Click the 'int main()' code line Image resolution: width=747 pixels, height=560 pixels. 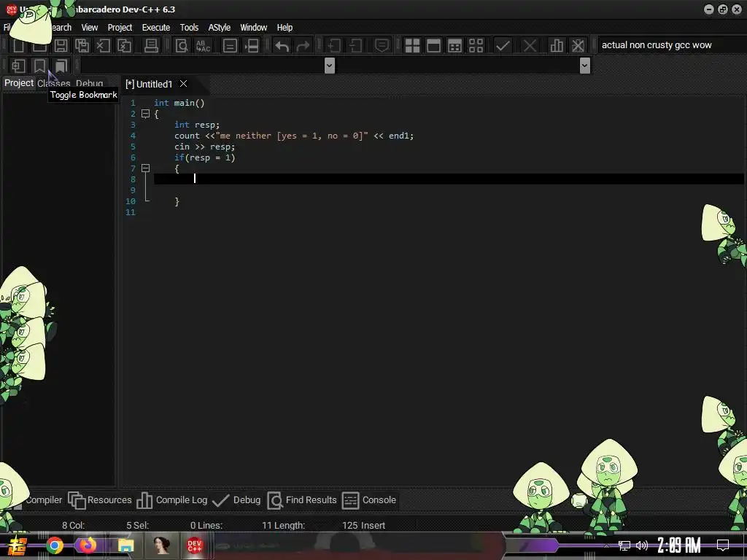click(179, 103)
